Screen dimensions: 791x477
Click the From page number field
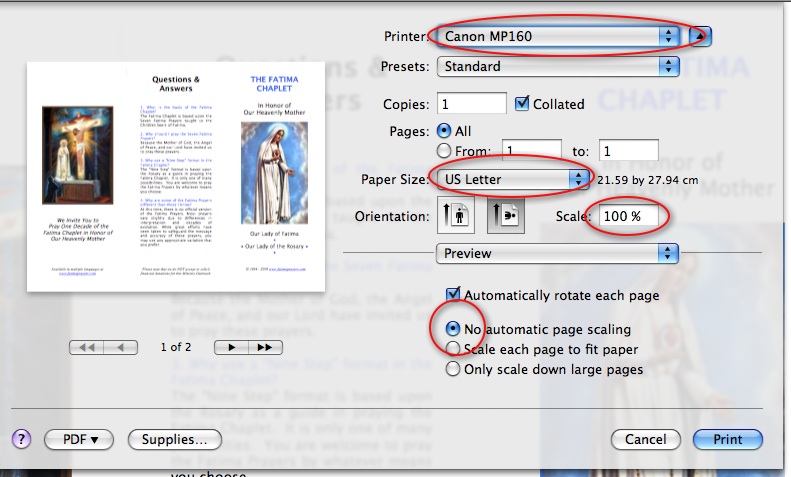[x=532, y=151]
